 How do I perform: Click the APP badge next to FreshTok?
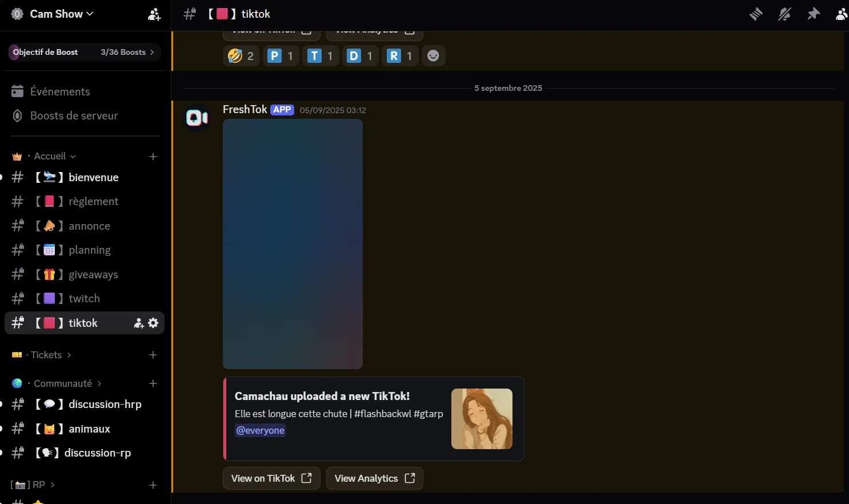pos(282,110)
